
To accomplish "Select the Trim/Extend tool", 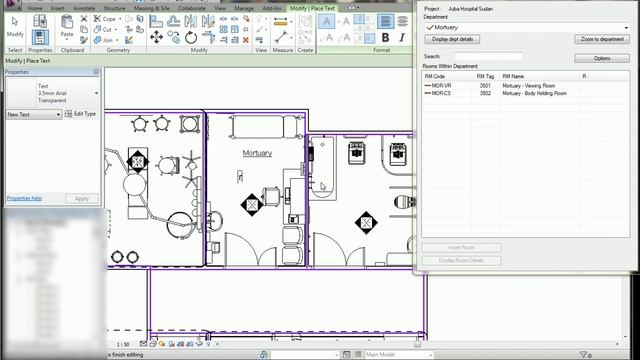I will pyautogui.click(x=208, y=38).
